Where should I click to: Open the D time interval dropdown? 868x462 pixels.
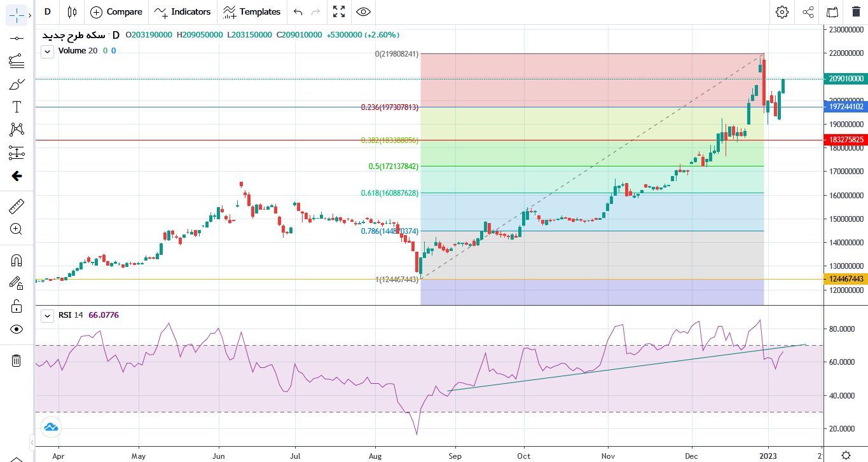coord(47,12)
